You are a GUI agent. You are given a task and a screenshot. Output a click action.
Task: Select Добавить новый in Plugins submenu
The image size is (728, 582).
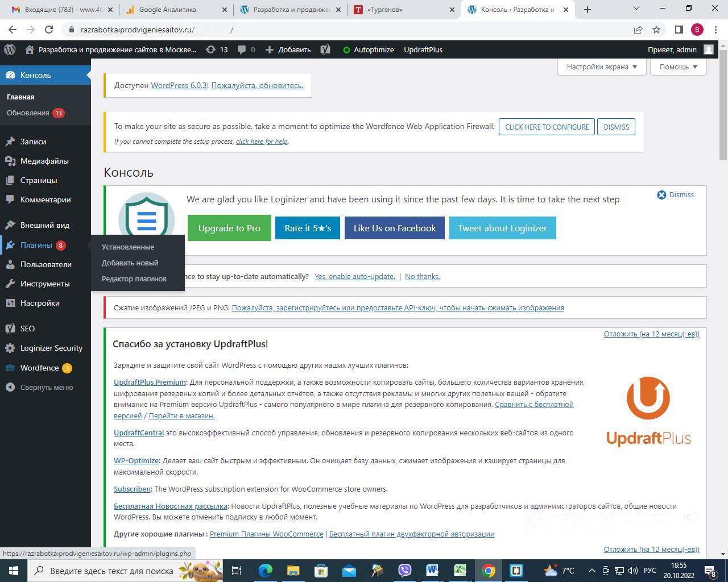tap(130, 263)
